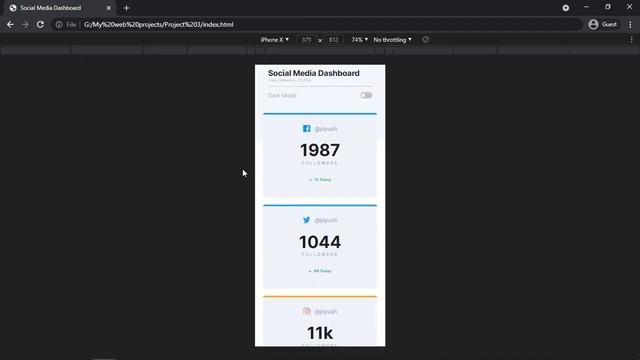This screenshot has height=360, width=640.
Task: Restore down the browser window
Action: pos(608,7)
